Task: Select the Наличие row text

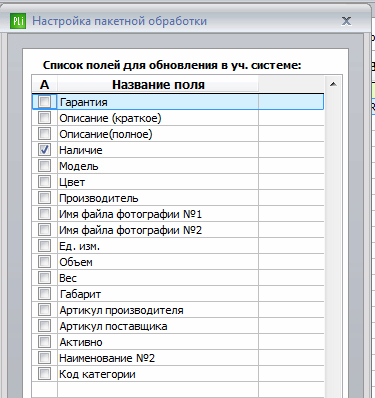Action: (x=81, y=150)
